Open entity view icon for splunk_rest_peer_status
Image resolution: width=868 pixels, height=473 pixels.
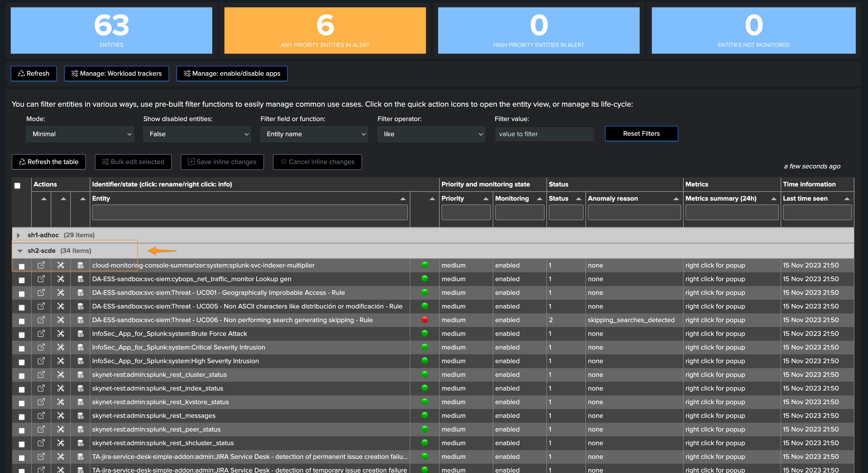click(x=41, y=429)
